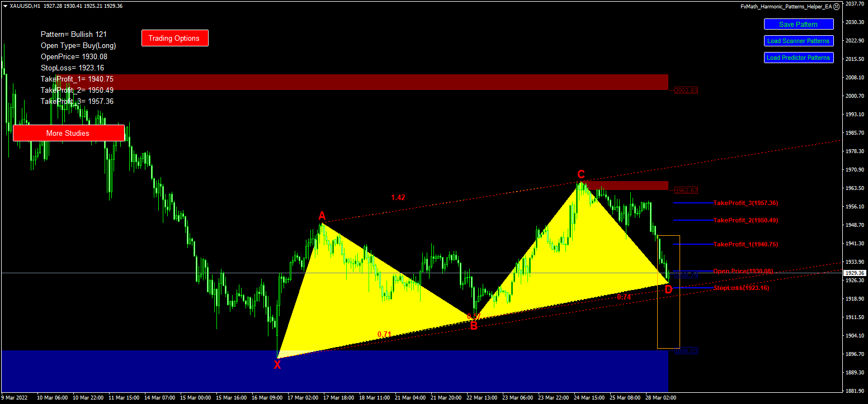
Task: Click the OpenPrice= 1930.08 info line
Action: click(x=74, y=56)
